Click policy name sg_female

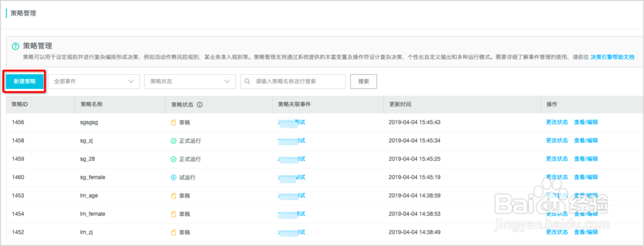click(x=93, y=177)
